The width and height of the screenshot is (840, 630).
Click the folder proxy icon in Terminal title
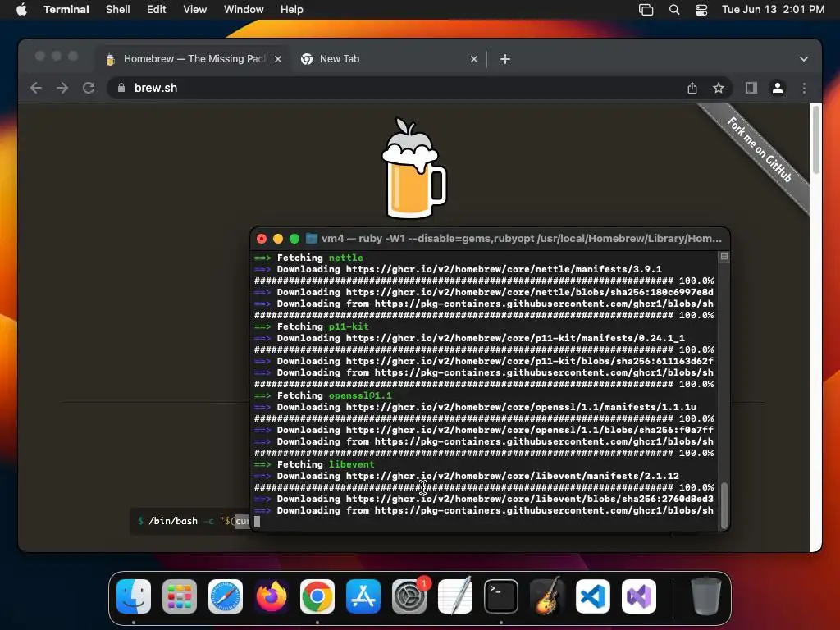pyautogui.click(x=311, y=239)
